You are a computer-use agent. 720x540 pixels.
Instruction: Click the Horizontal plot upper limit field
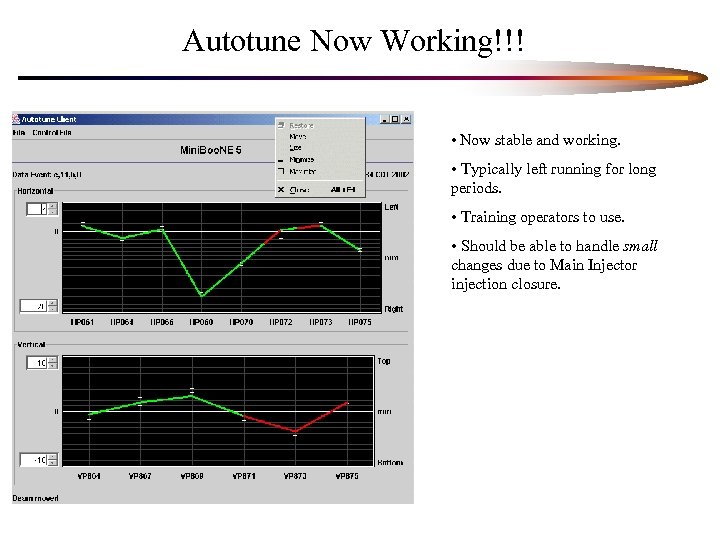(x=37, y=209)
